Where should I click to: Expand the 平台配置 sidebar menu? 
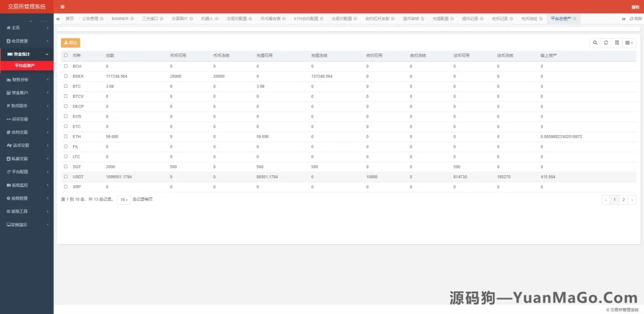26,171
